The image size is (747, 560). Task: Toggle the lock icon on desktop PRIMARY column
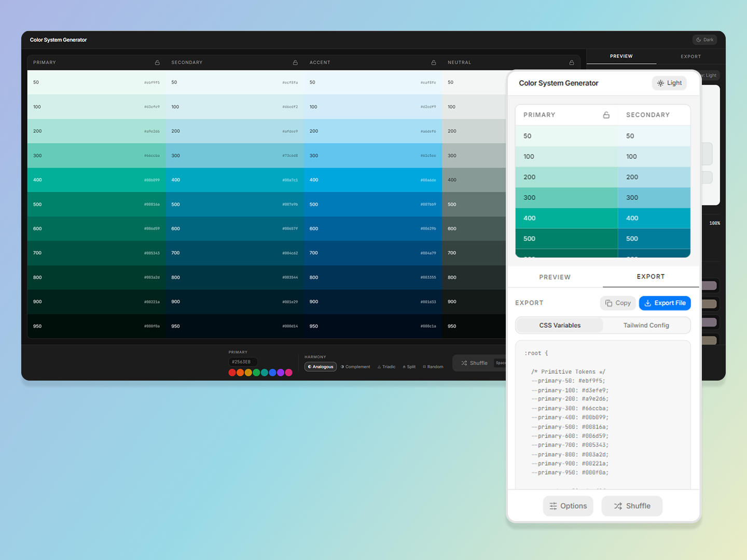tap(157, 62)
